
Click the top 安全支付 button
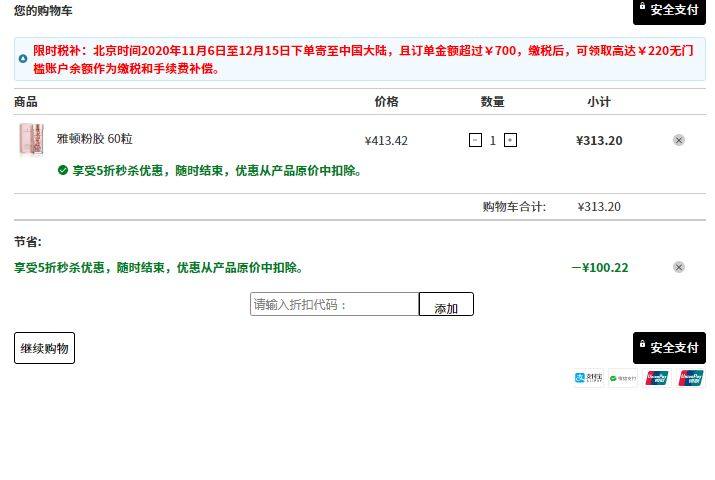(x=669, y=11)
